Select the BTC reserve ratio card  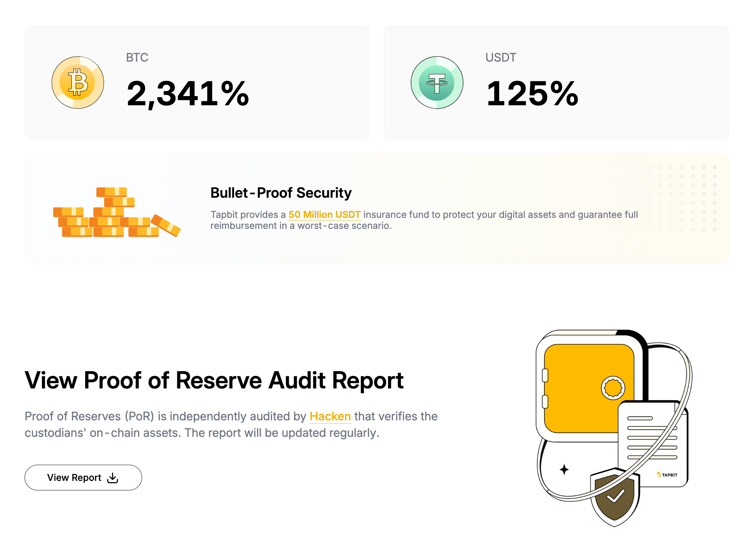point(196,82)
